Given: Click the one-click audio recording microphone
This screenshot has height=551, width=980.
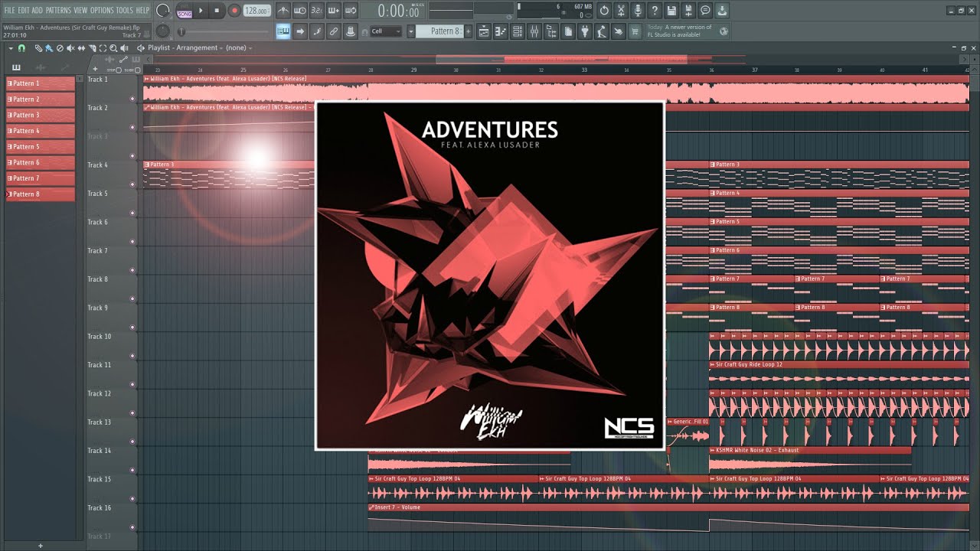Looking at the screenshot, I should 638,10.
